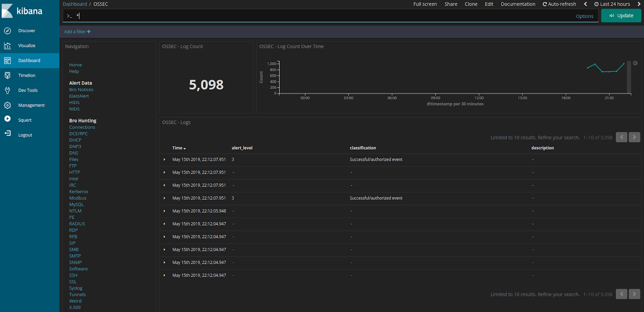This screenshot has height=312, width=644.
Task: Open Discover compass icon
Action: [x=7, y=31]
